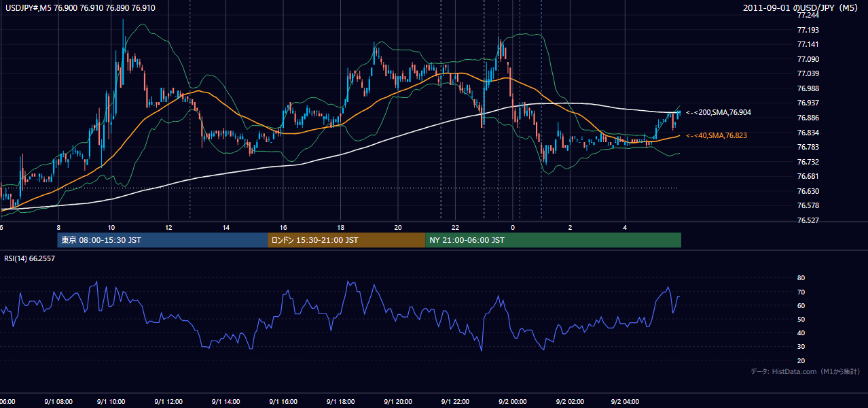Screen dimensions: 868x408
Task: Click price level 76.732 on the axis
Action: tap(809, 162)
